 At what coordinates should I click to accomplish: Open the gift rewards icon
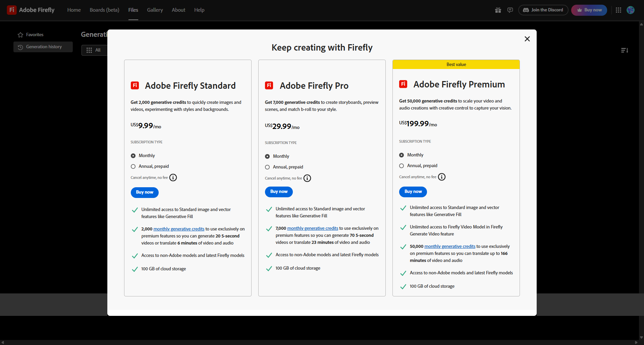(x=498, y=10)
